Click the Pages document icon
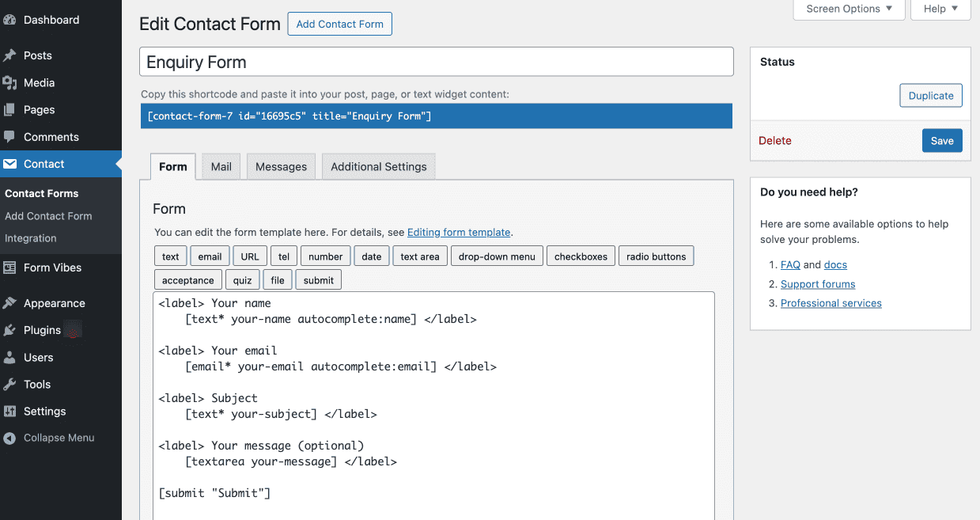The height and width of the screenshot is (520, 980). pos(9,109)
